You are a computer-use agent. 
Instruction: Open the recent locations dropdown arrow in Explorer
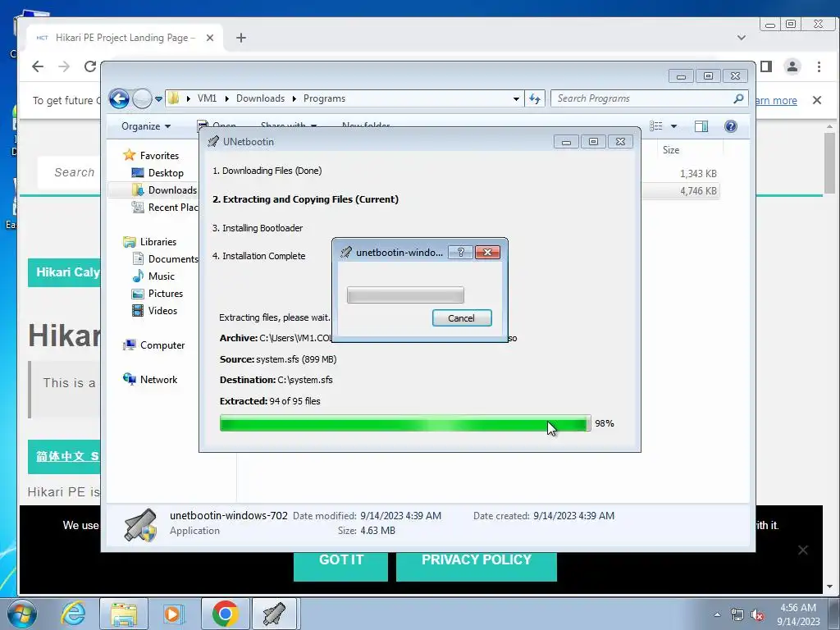158,99
